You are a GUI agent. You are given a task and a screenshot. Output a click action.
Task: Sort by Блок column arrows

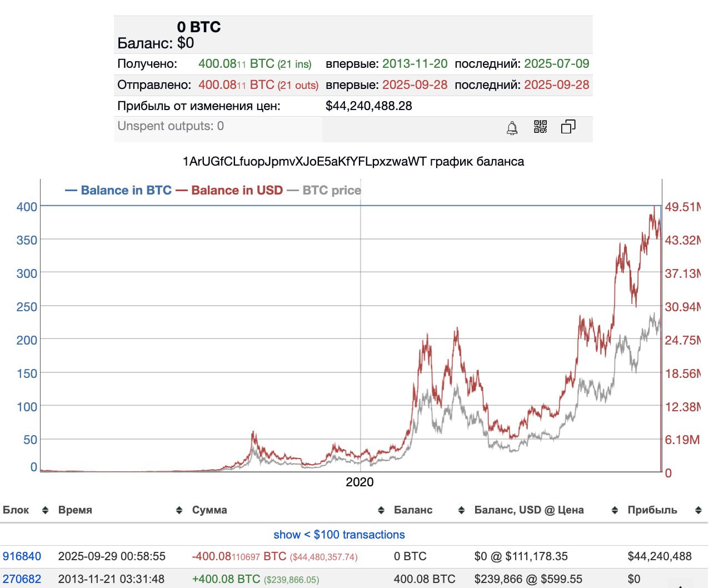pos(46,510)
